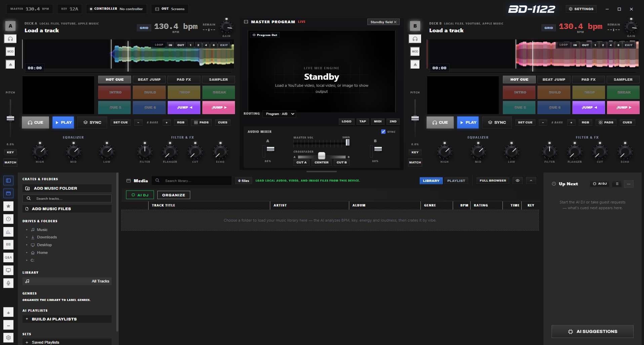Click the sidebar plus zoom icon
644x345 pixels.
click(x=8, y=312)
